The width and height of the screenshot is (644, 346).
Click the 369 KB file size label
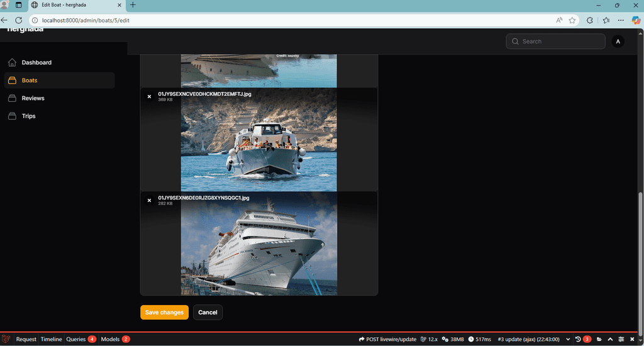pyautogui.click(x=165, y=100)
